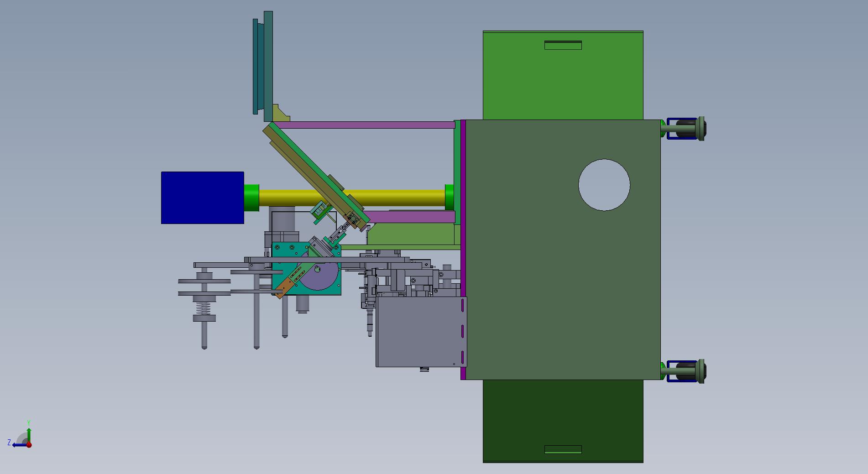The image size is (868, 474).
Task: Select the grey electrical box
Action: pyautogui.click(x=421, y=332)
